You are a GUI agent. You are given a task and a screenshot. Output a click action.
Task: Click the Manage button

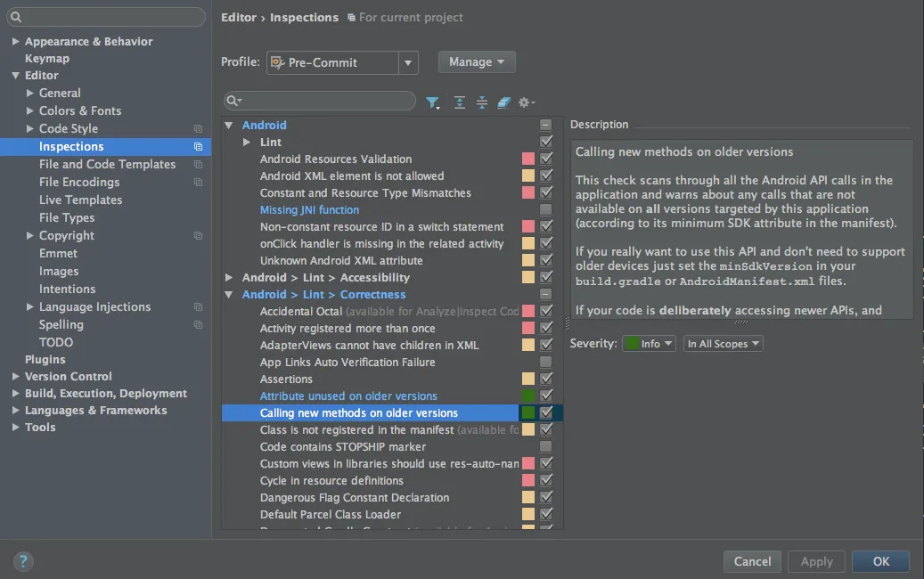477,61
